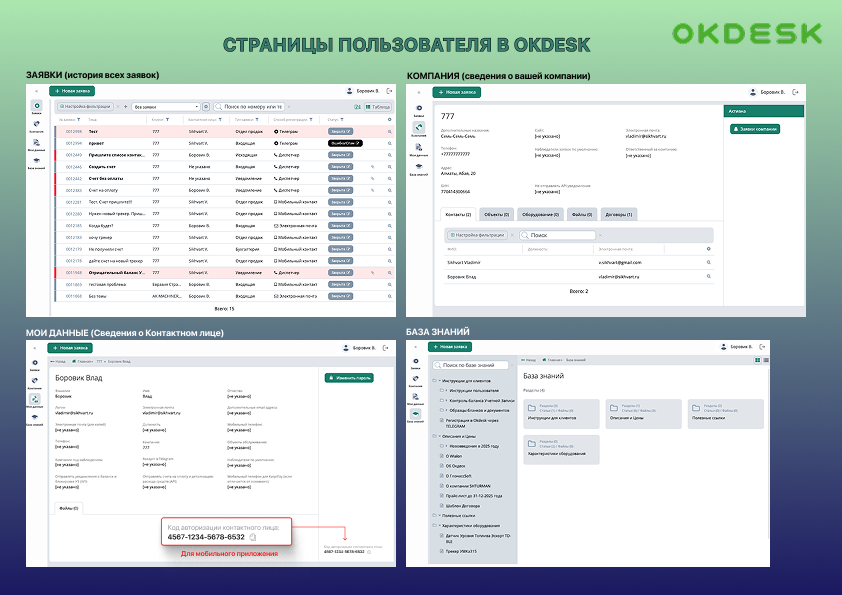Click the Изменить пароль button
842x595 pixels.
pyautogui.click(x=348, y=378)
